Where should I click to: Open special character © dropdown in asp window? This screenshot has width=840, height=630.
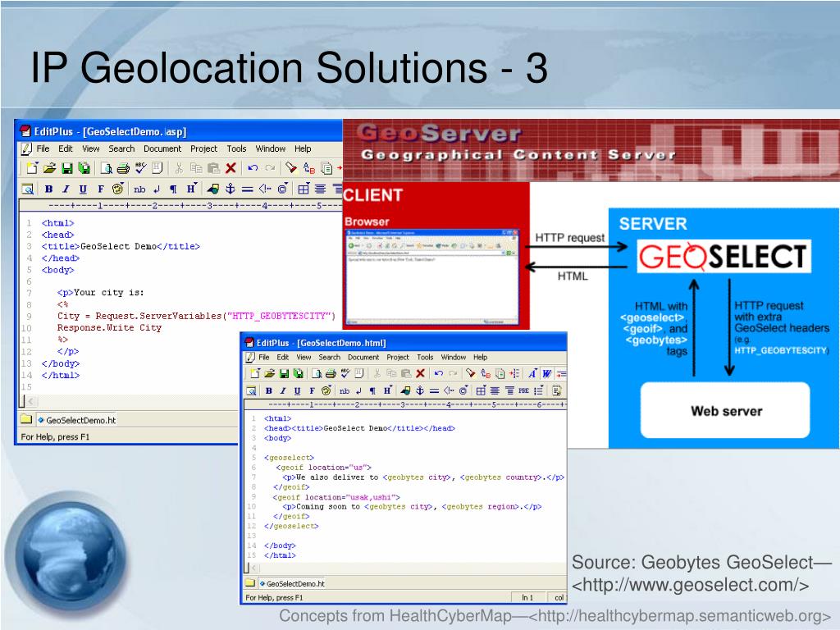[282, 189]
